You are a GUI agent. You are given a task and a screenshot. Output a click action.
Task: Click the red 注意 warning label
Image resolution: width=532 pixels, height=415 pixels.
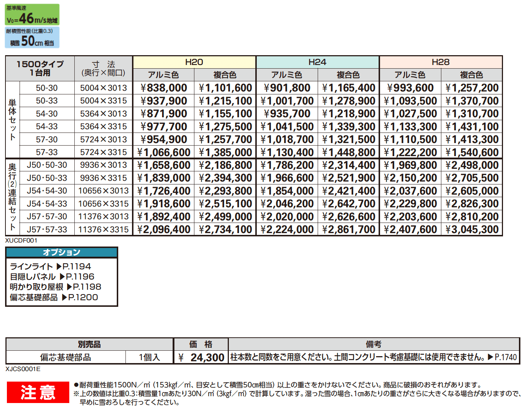click(37, 392)
